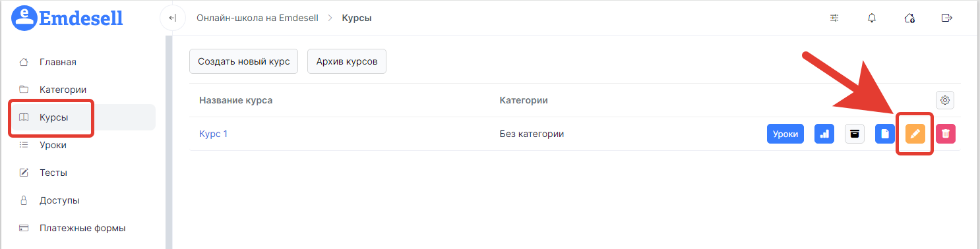Open table settings gear icon
The width and height of the screenshot is (980, 249).
point(945,100)
